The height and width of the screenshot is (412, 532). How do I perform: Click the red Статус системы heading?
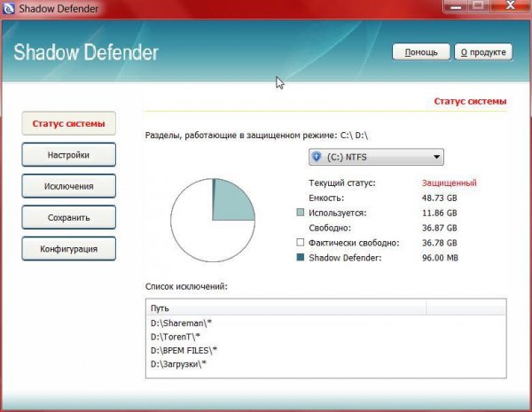[470, 101]
